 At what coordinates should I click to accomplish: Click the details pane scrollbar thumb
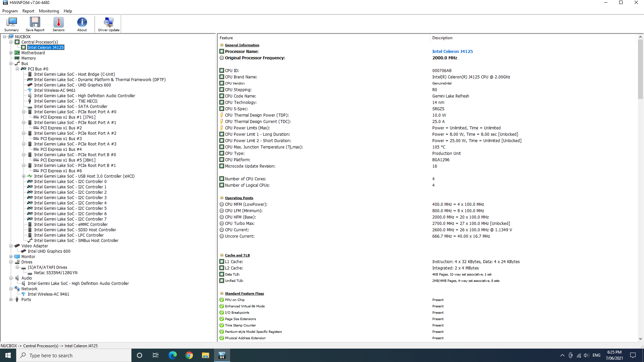click(640, 69)
